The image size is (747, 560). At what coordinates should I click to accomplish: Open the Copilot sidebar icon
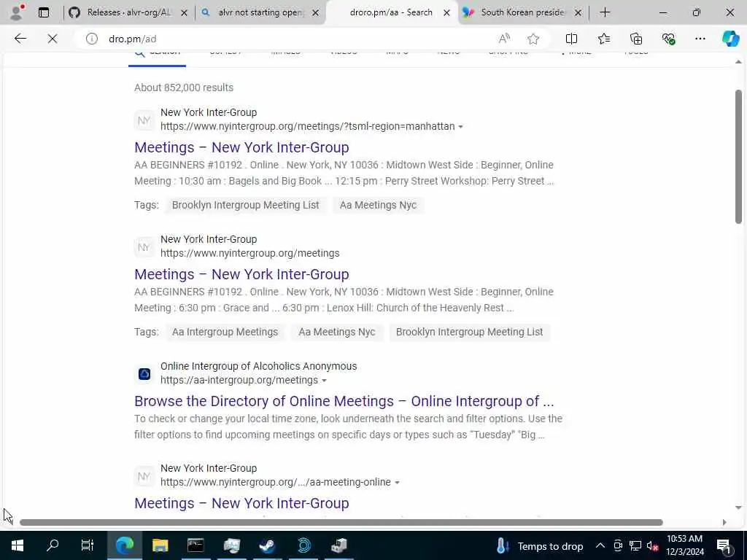point(730,39)
